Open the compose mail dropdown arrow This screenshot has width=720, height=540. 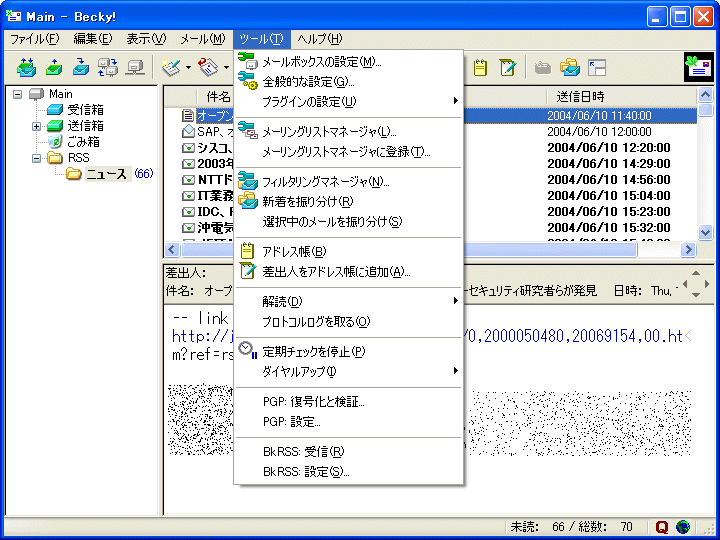click(x=188, y=68)
